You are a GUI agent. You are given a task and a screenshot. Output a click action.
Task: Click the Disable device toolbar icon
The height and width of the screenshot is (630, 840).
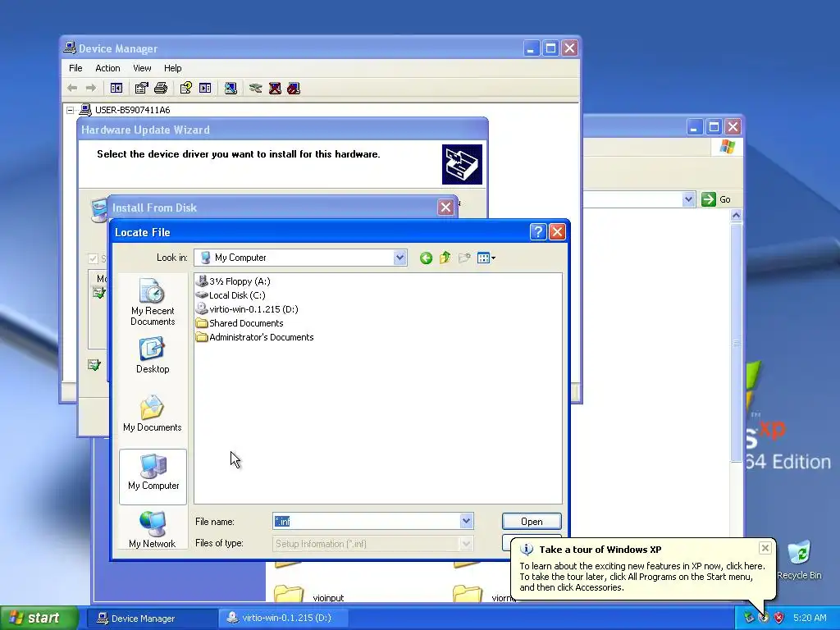(x=294, y=88)
